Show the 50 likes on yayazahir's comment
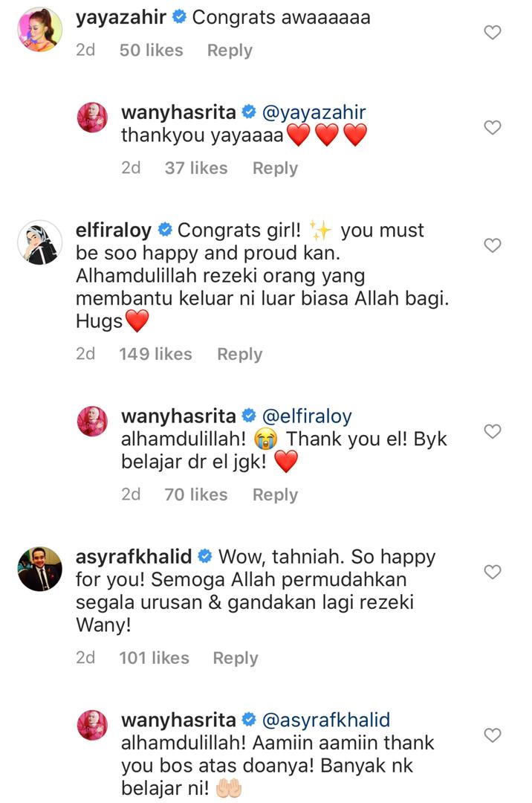532x803 pixels. coord(151,51)
